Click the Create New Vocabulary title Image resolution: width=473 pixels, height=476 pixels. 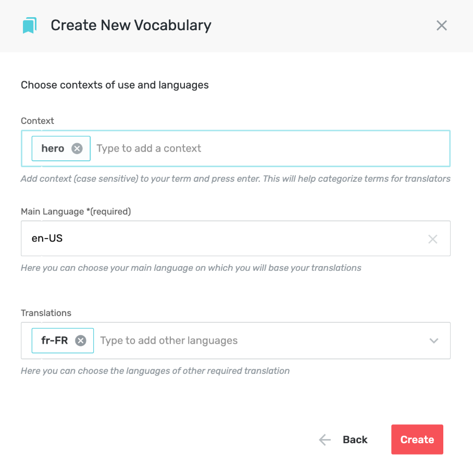(131, 26)
